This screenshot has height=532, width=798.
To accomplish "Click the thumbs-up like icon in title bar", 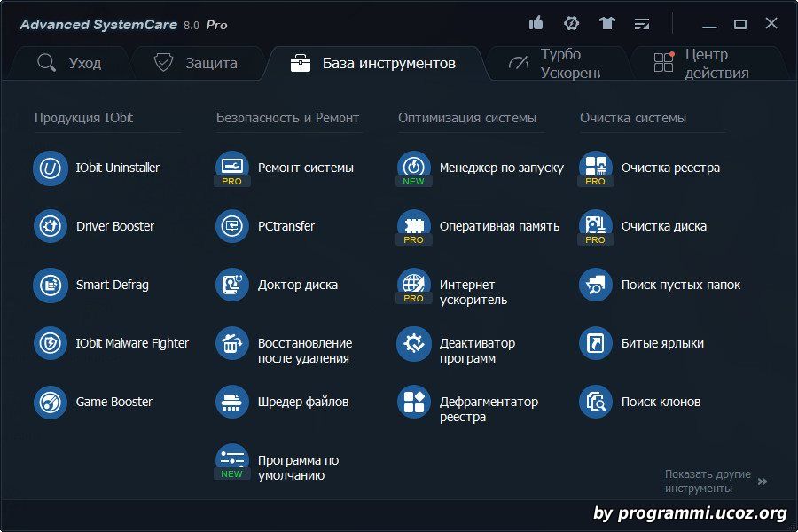I will tap(536, 23).
